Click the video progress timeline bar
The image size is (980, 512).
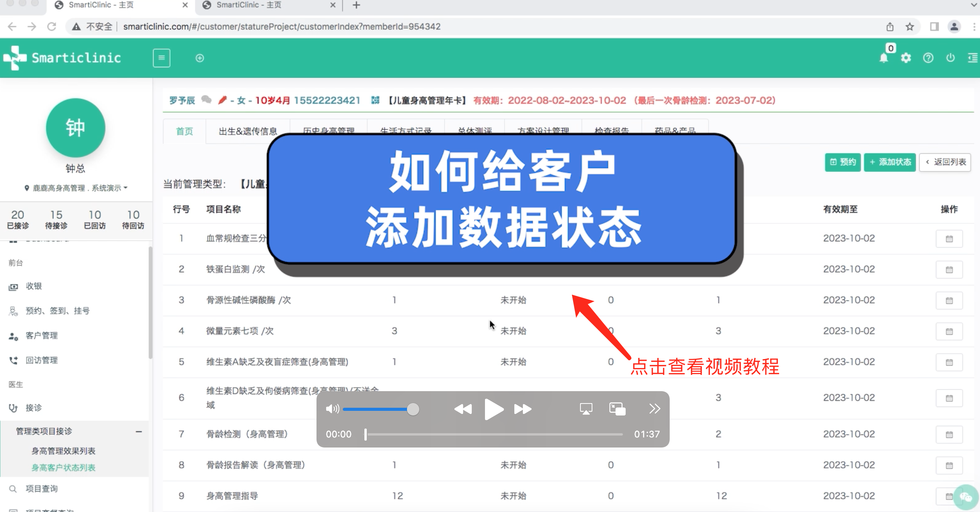pos(493,434)
